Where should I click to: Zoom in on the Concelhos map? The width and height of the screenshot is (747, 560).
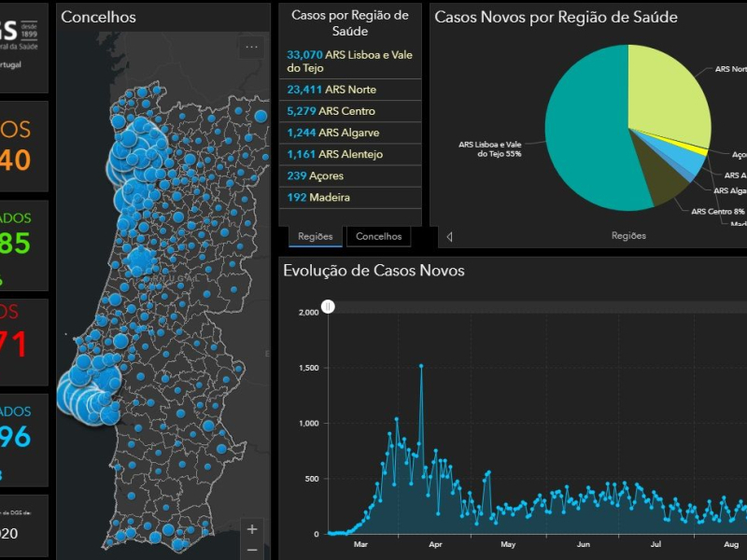[x=251, y=529]
